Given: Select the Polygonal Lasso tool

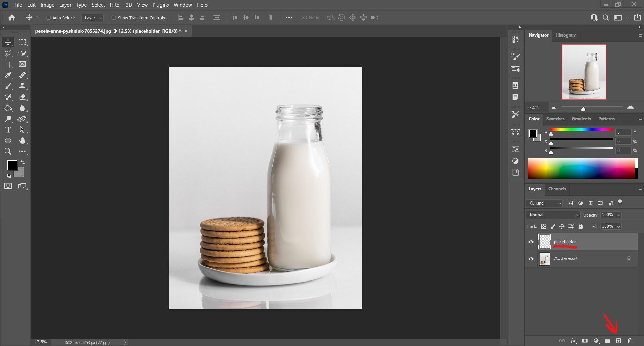Looking at the screenshot, I should (x=8, y=53).
